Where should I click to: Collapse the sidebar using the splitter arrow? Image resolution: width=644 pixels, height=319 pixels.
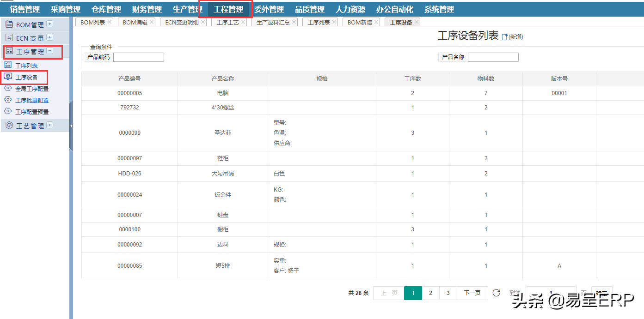[x=71, y=126]
